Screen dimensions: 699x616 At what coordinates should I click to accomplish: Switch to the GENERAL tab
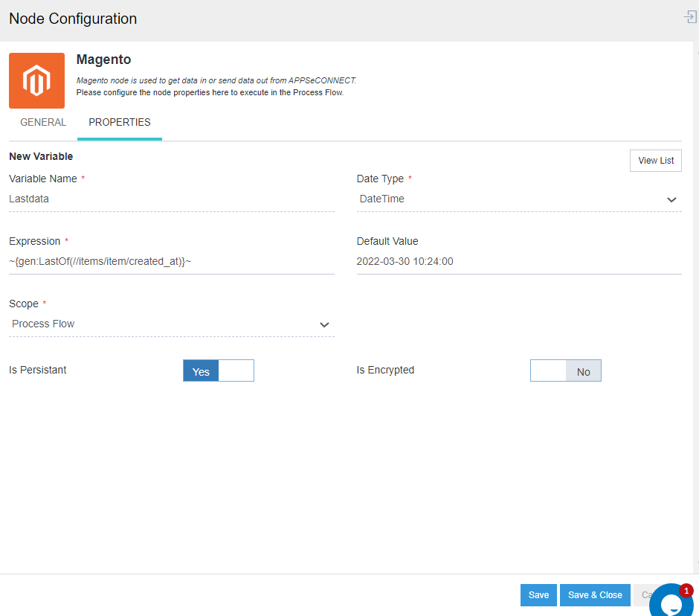[43, 122]
